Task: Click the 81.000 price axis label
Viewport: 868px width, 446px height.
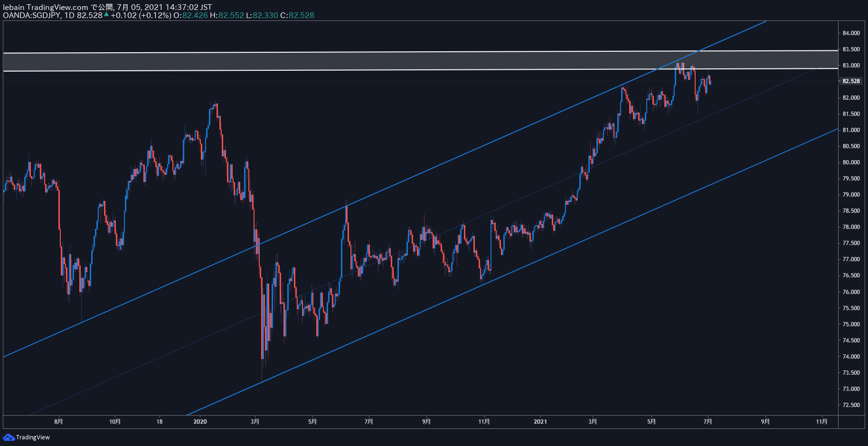Action: 851,130
